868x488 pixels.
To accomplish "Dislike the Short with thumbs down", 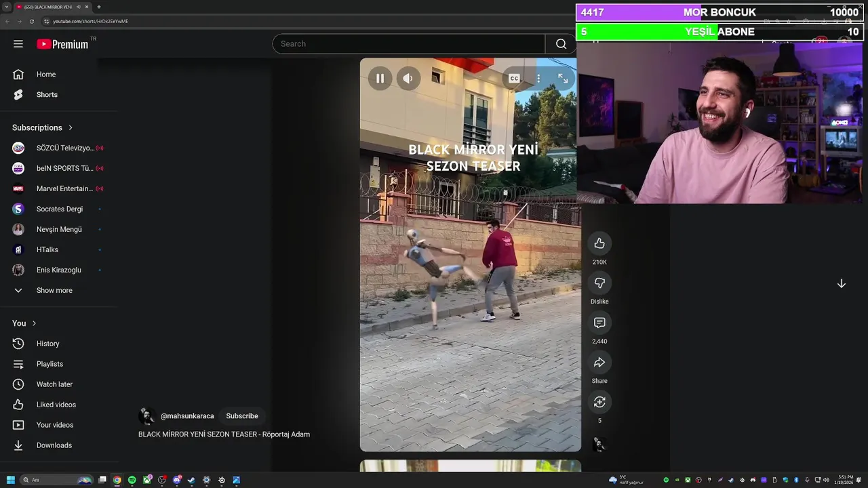I will coord(599,283).
